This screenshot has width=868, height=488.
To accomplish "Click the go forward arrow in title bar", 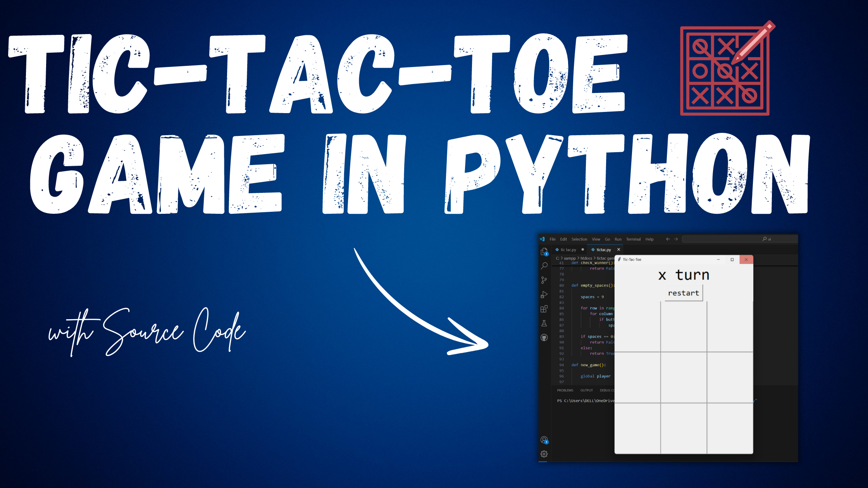I will tap(676, 239).
